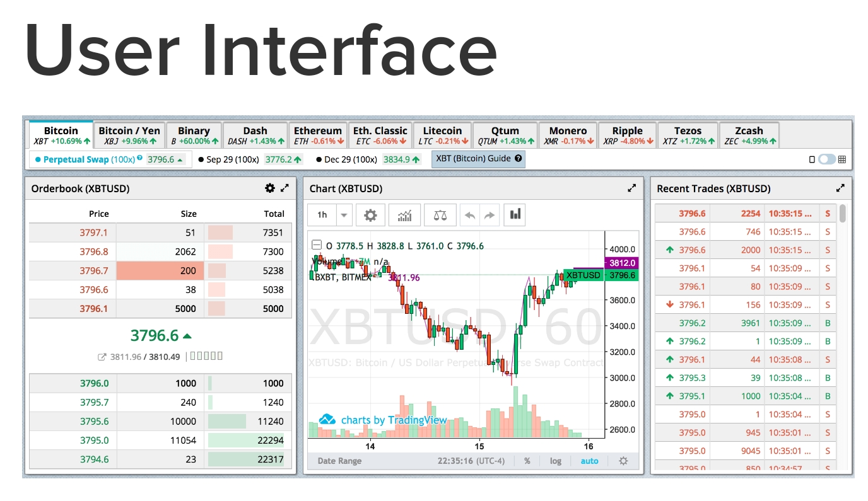
Task: Open the 1h interval dropdown arrow
Action: tap(344, 215)
